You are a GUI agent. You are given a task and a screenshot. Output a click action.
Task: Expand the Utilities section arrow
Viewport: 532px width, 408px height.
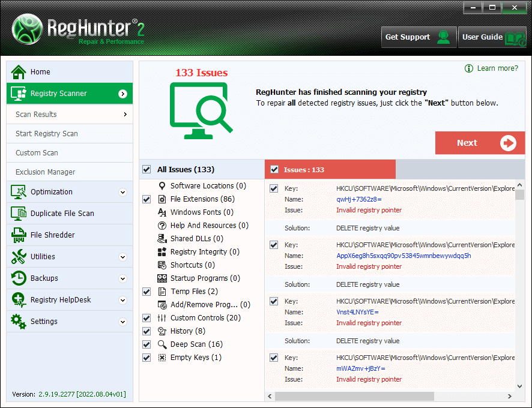(x=122, y=257)
